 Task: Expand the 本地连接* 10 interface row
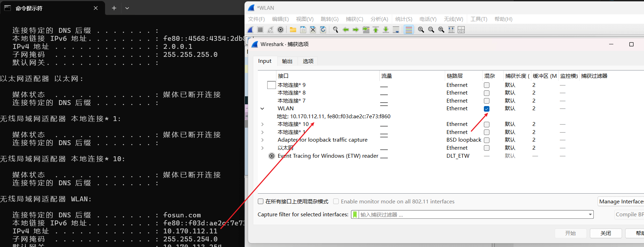(262, 124)
